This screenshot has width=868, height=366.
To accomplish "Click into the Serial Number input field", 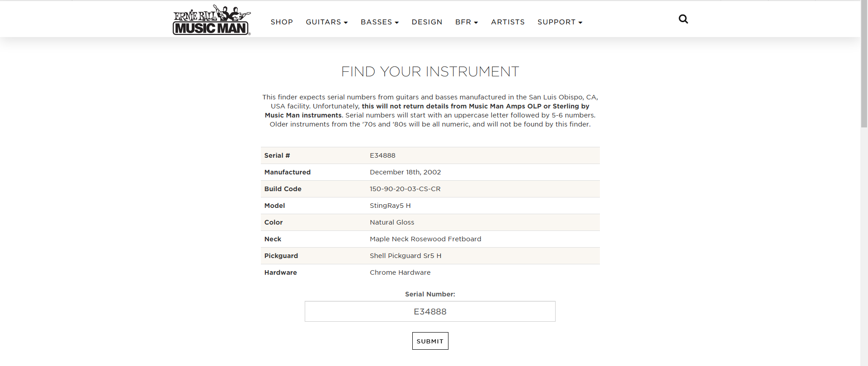I will click(x=430, y=311).
